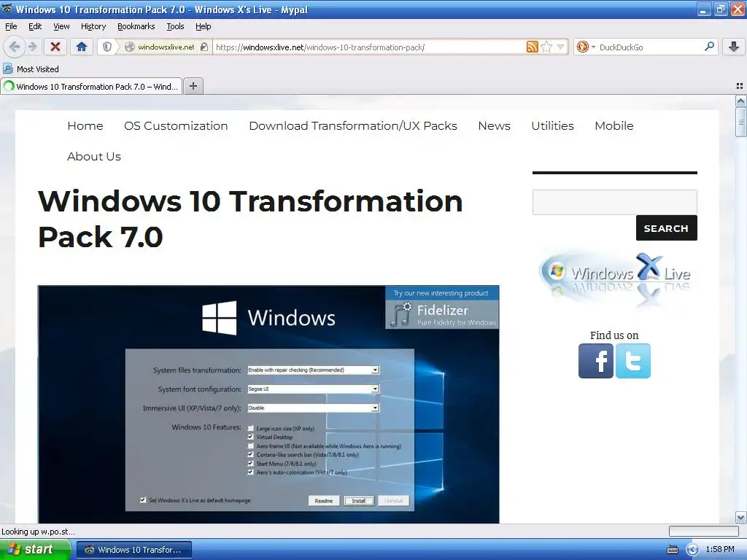Click the Transformation Pack installer screenshot
This screenshot has width=747, height=560.
point(268,404)
